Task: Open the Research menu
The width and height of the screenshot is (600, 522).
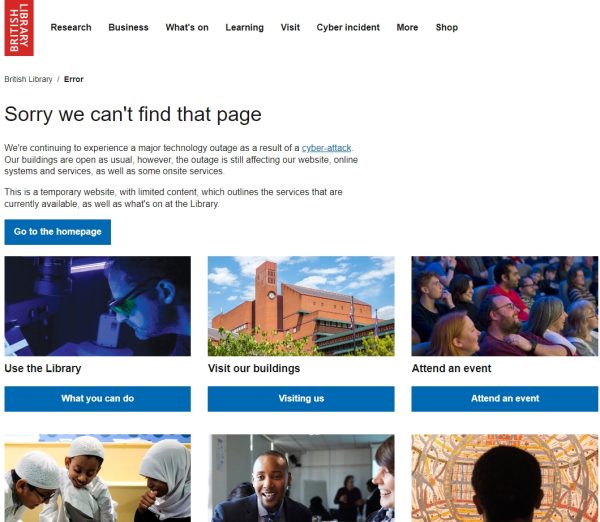Action: click(71, 28)
